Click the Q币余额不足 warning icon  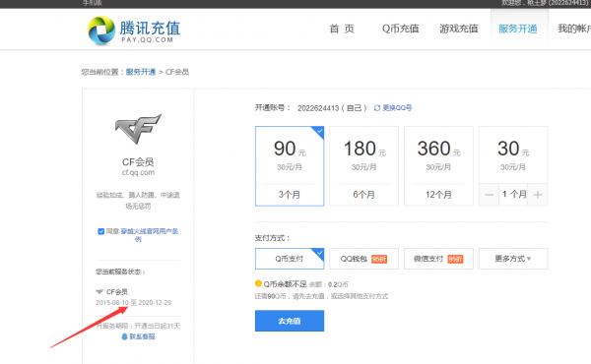coord(258,283)
